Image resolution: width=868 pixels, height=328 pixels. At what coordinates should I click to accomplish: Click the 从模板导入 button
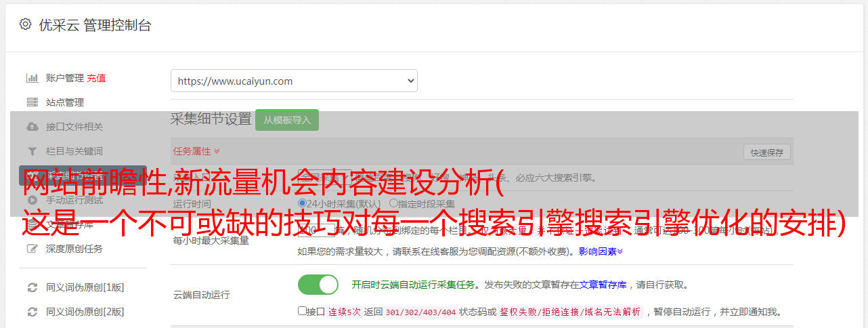click(287, 120)
